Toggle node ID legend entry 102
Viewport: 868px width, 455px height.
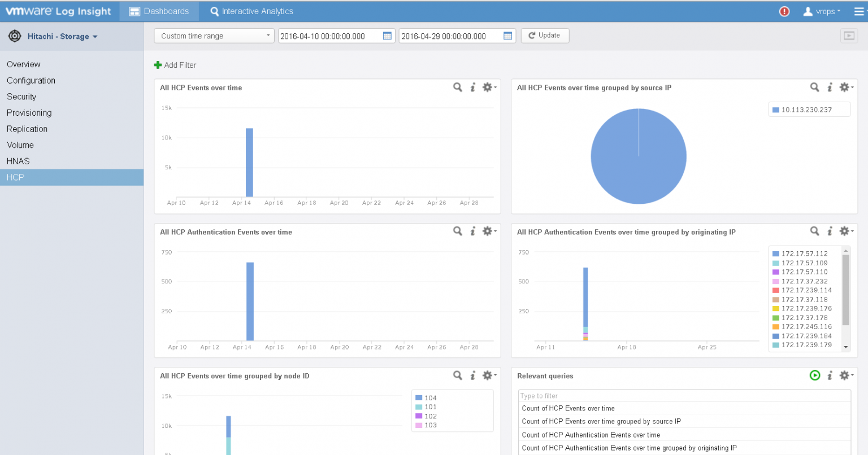426,416
